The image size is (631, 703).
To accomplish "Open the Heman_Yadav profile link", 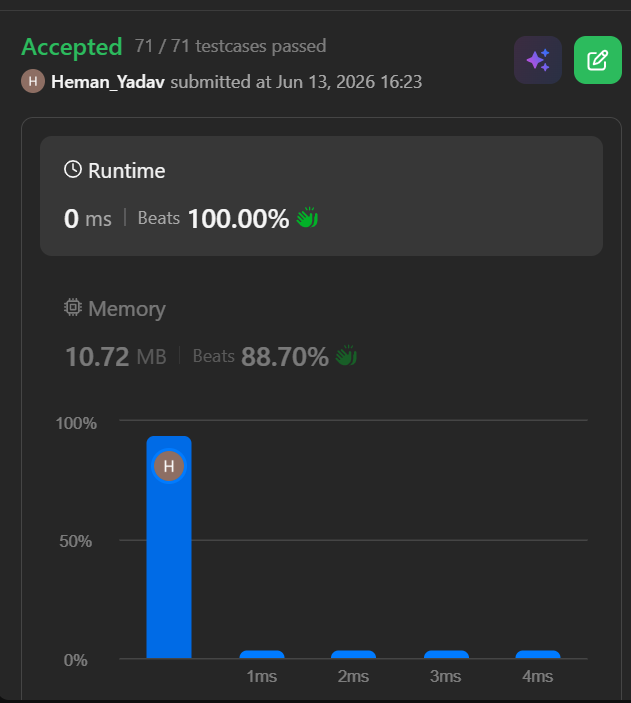I will (x=108, y=82).
